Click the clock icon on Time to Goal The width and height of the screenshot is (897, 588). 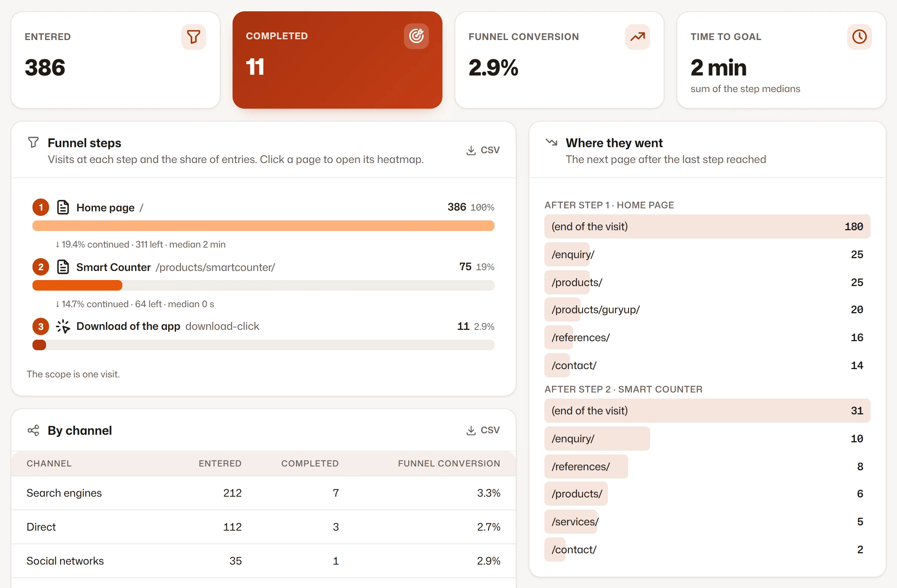[x=860, y=37]
